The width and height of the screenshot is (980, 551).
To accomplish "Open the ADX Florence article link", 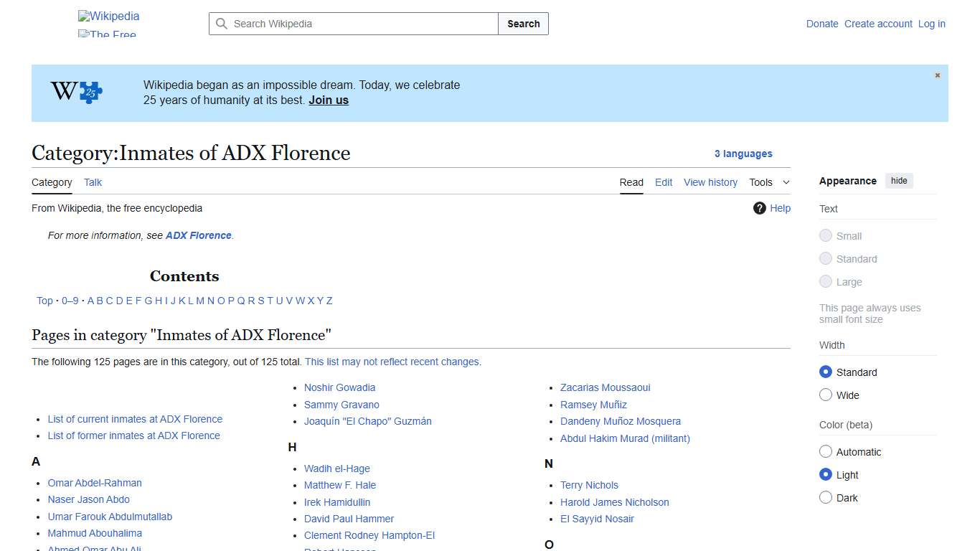I will coord(198,235).
